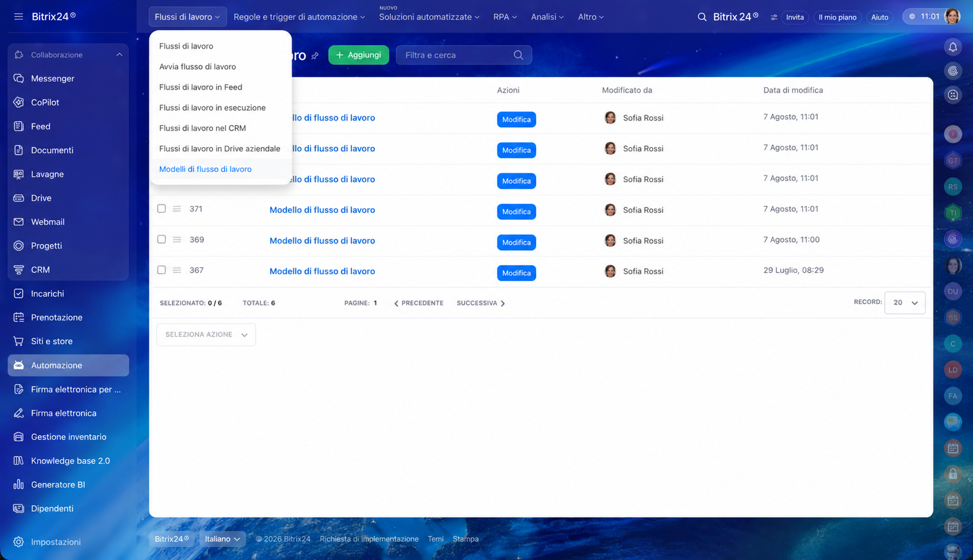973x560 pixels.
Task: Go to the Successiva page
Action: (x=481, y=304)
